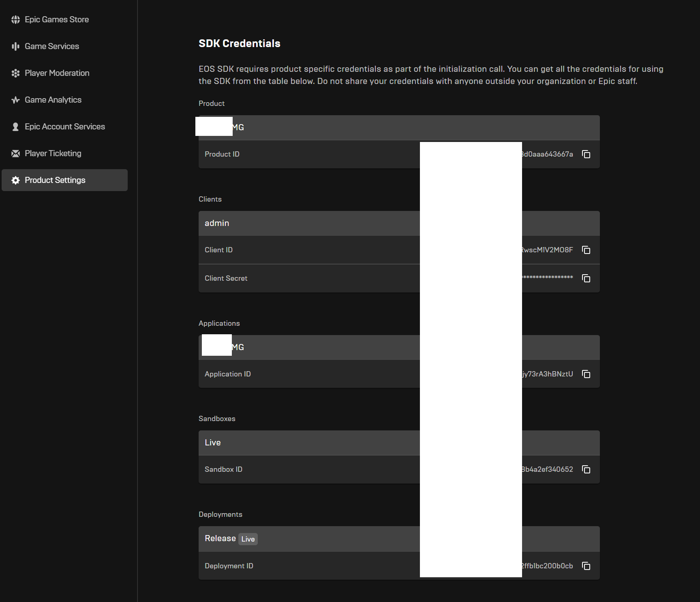700x602 pixels.
Task: Click the Product Settings gear icon
Action: [x=15, y=180]
